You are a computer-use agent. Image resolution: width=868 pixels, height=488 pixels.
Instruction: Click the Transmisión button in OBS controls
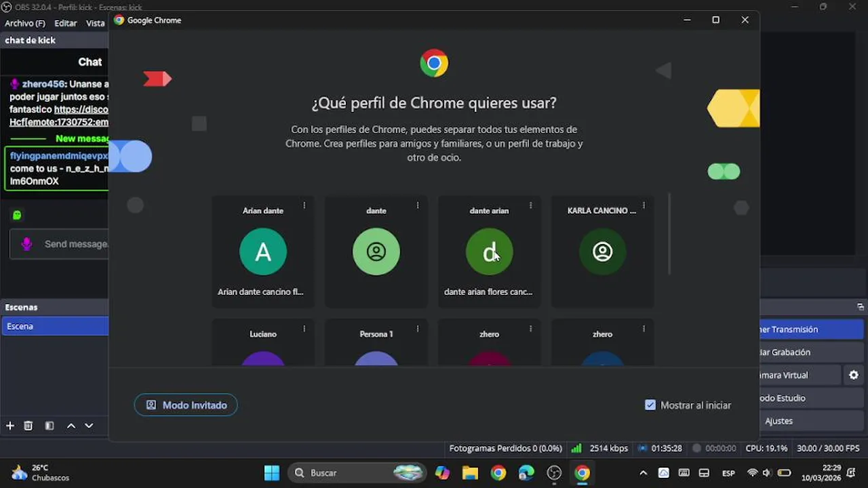(811, 329)
